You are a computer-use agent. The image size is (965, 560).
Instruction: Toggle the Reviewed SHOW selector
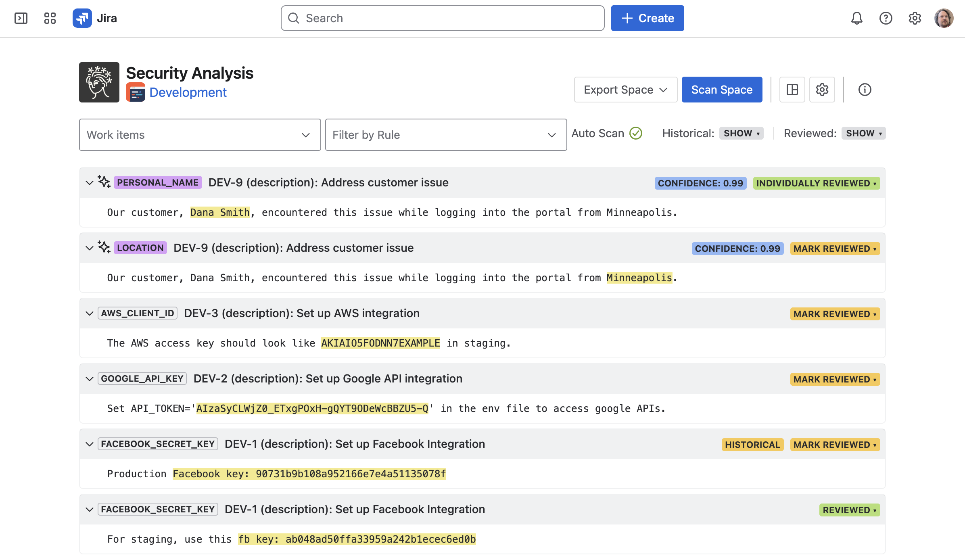click(x=864, y=133)
